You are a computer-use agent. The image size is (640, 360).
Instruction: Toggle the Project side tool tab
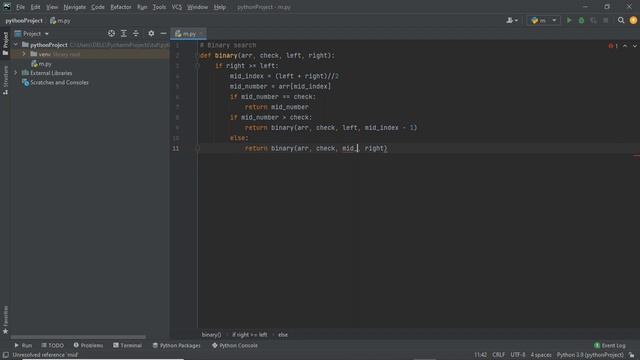(5, 43)
